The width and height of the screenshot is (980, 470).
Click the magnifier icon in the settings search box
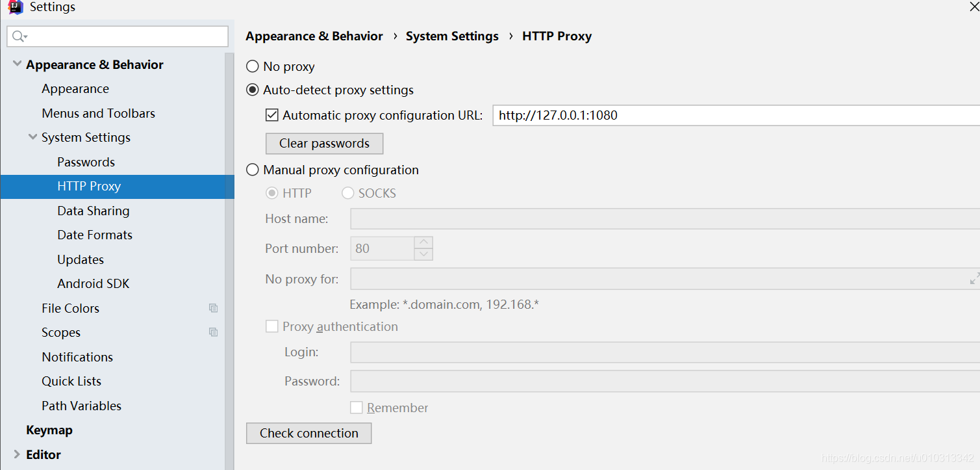coord(19,36)
